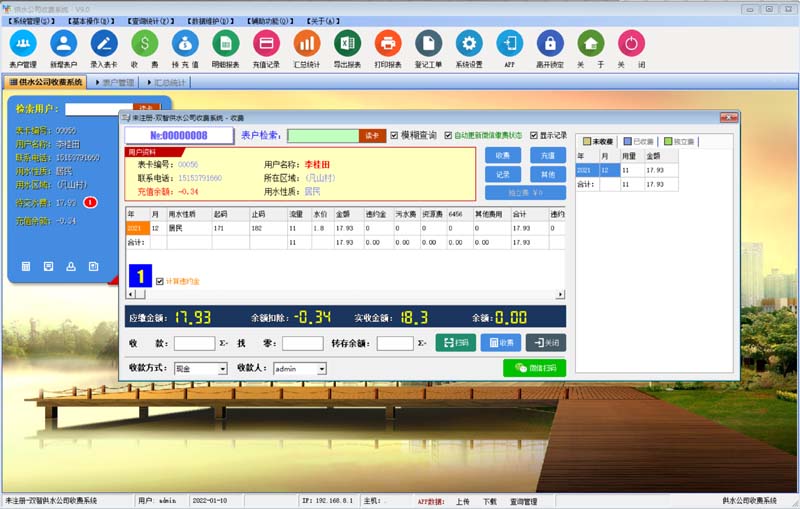Toggle the orange late-fee checkbox below the table
Screen dimensions: 800x509
click(160, 282)
